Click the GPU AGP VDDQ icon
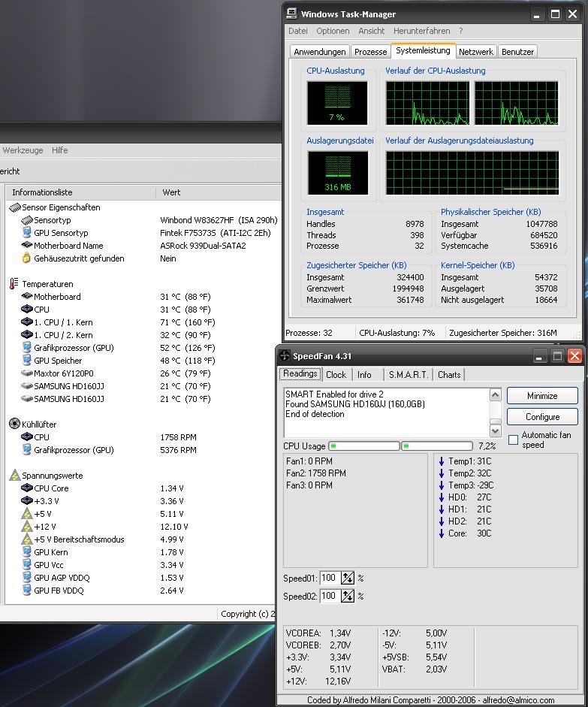The width and height of the screenshot is (588, 707). coord(26,577)
